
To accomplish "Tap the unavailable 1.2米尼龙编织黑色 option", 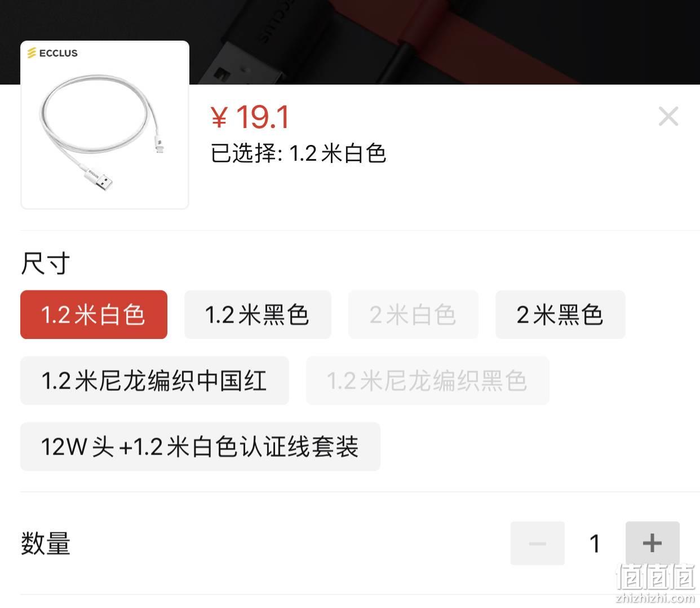I will coord(427,381).
